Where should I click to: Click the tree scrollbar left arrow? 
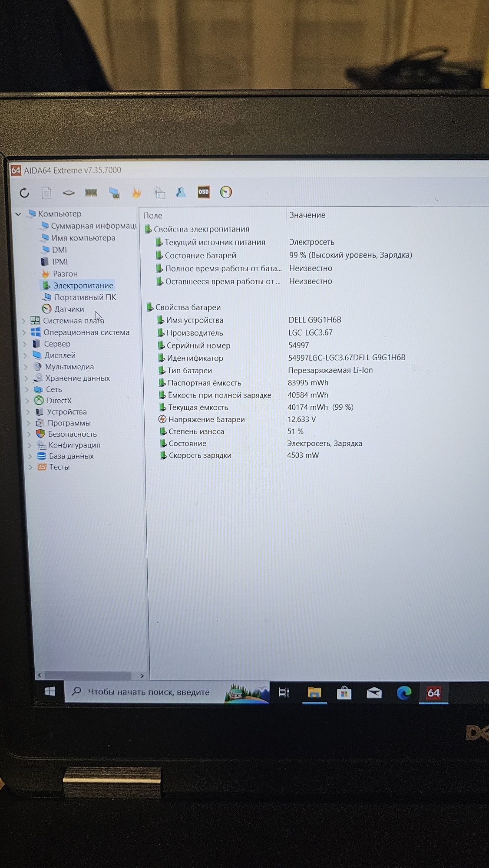coord(40,675)
